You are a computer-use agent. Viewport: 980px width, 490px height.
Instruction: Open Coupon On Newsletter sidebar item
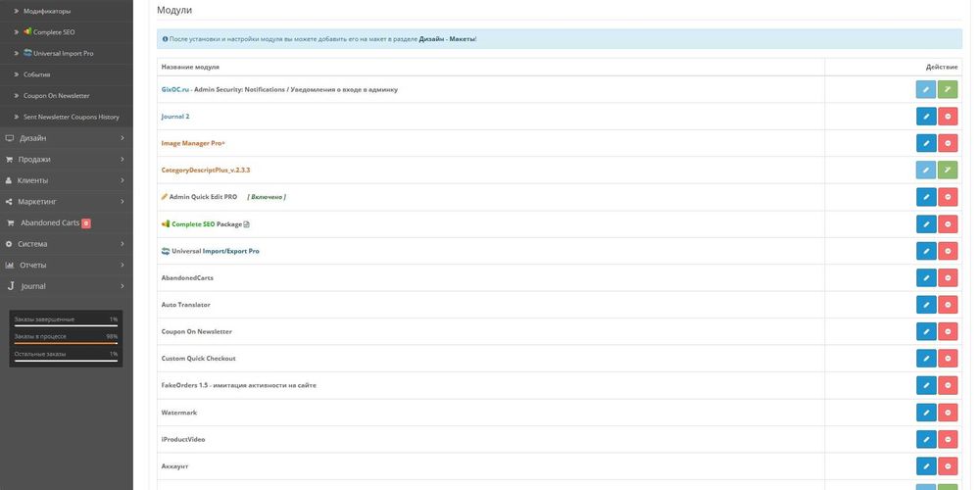pos(67,96)
